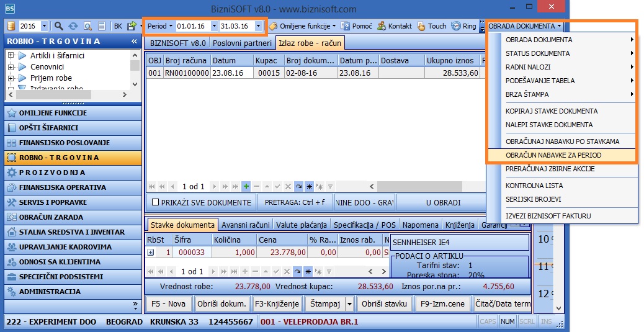Click the export green-arrow toolbar icon
644x332 pixels.
click(132, 26)
